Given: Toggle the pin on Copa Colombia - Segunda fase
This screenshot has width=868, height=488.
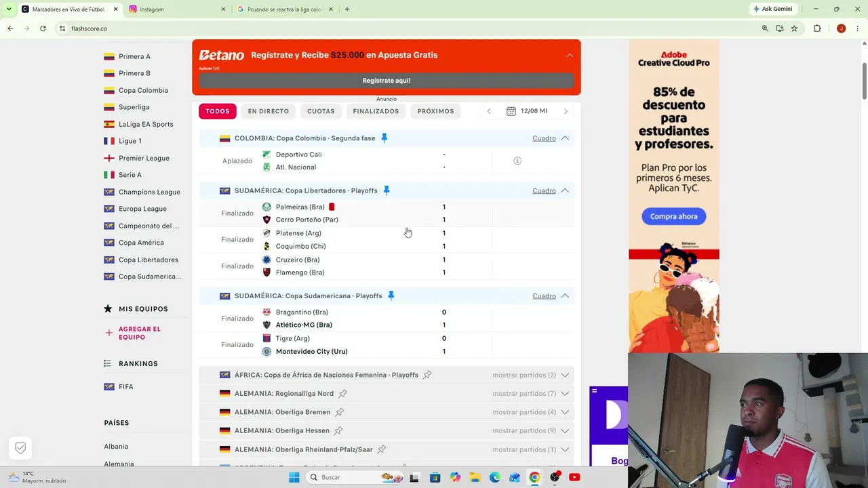Looking at the screenshot, I should pos(384,138).
